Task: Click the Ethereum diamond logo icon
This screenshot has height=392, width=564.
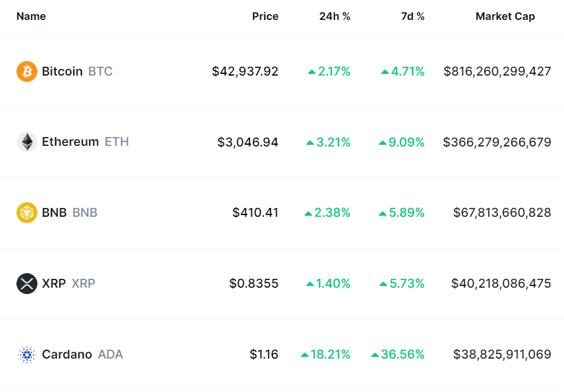Action: (x=27, y=142)
